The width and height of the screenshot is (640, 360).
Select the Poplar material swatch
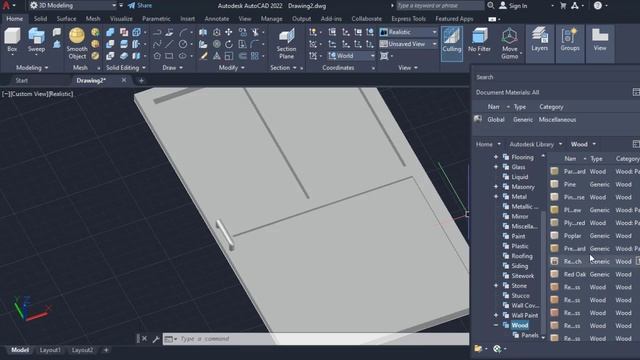click(554, 236)
